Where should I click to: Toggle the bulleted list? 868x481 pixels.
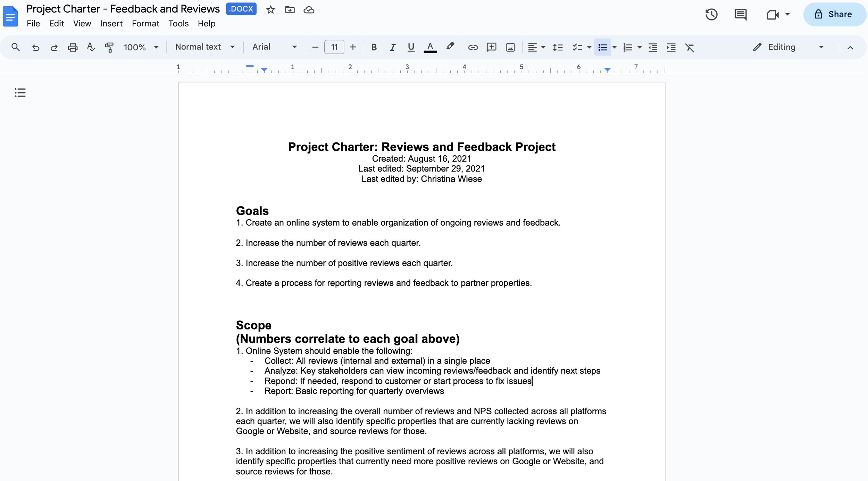pyautogui.click(x=603, y=47)
